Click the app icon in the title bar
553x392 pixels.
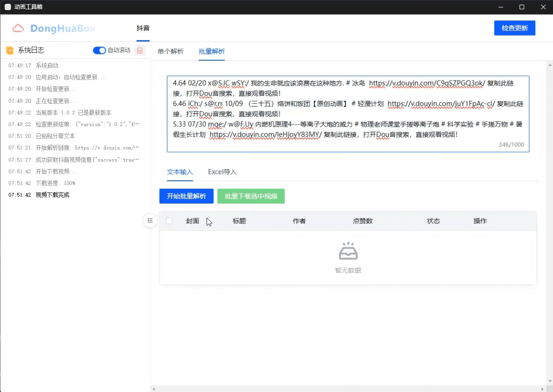click(x=7, y=7)
